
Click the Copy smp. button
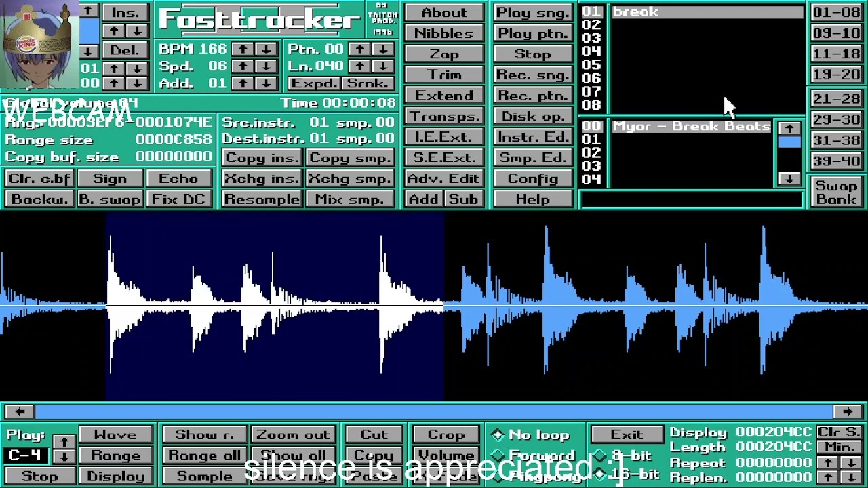350,158
